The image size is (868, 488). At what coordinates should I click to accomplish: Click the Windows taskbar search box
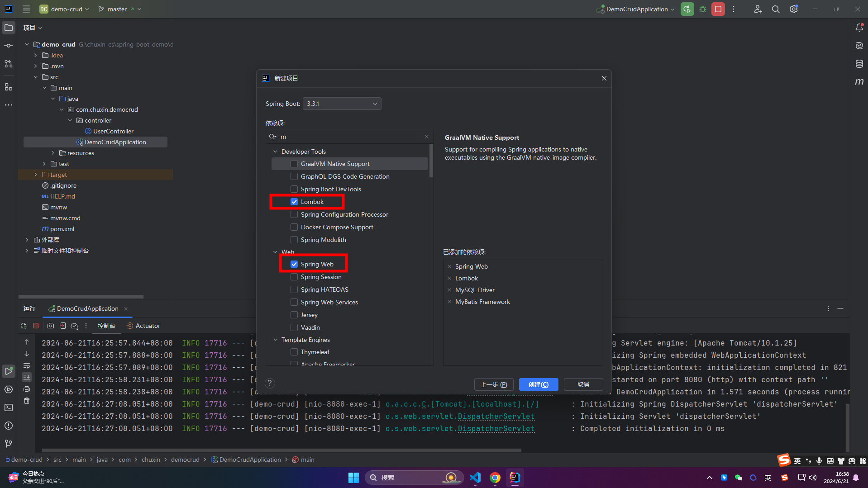coord(414,478)
